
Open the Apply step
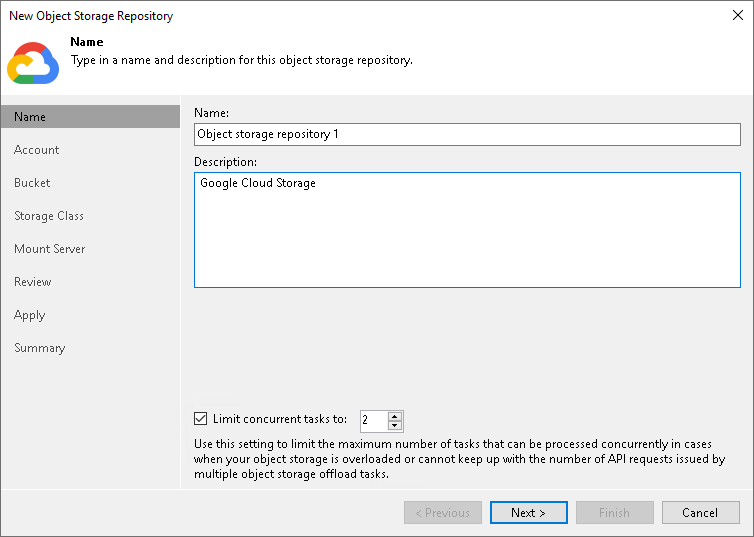click(29, 315)
